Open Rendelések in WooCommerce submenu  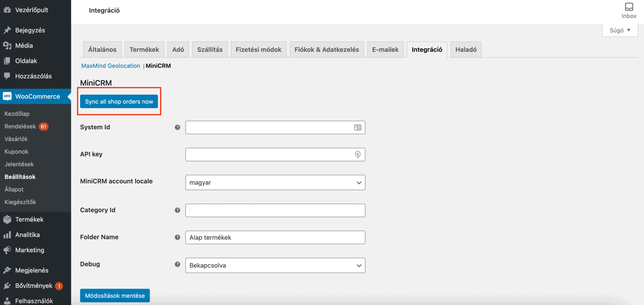[20, 127]
